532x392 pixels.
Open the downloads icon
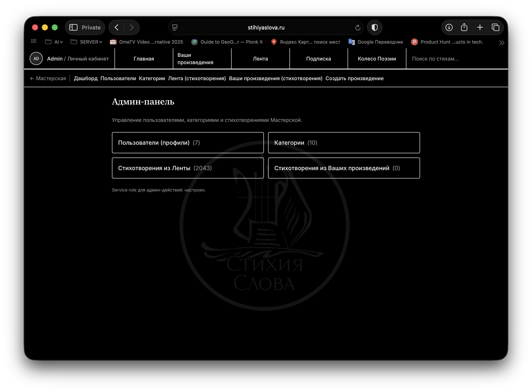(x=449, y=27)
